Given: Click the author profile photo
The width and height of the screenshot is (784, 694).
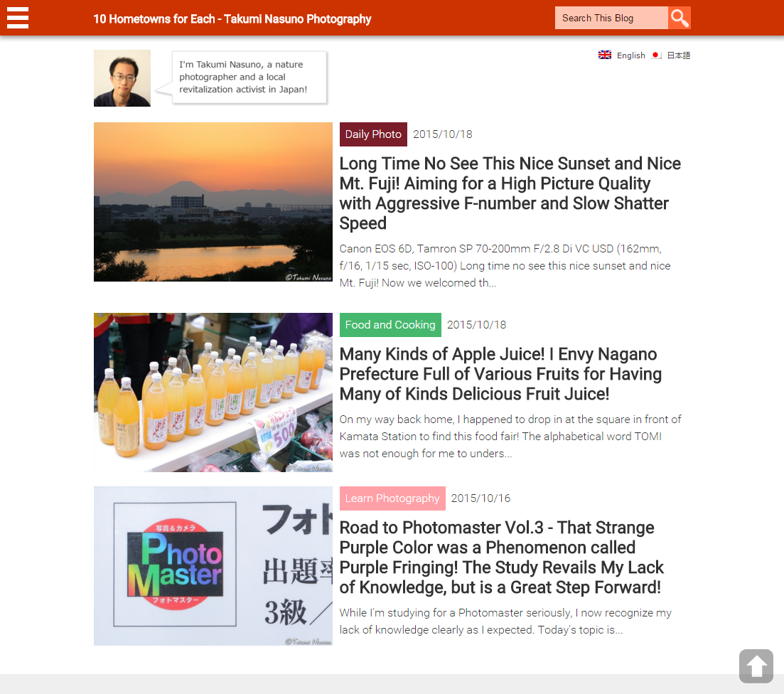Looking at the screenshot, I should click(122, 78).
